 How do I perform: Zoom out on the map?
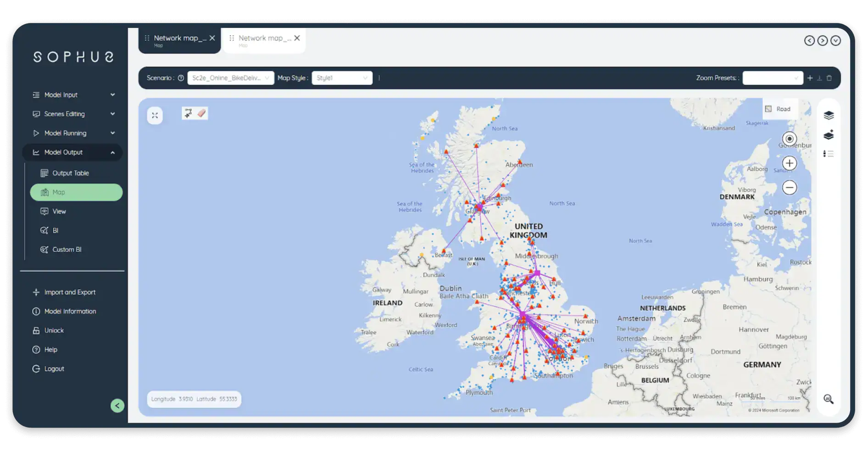click(x=790, y=187)
